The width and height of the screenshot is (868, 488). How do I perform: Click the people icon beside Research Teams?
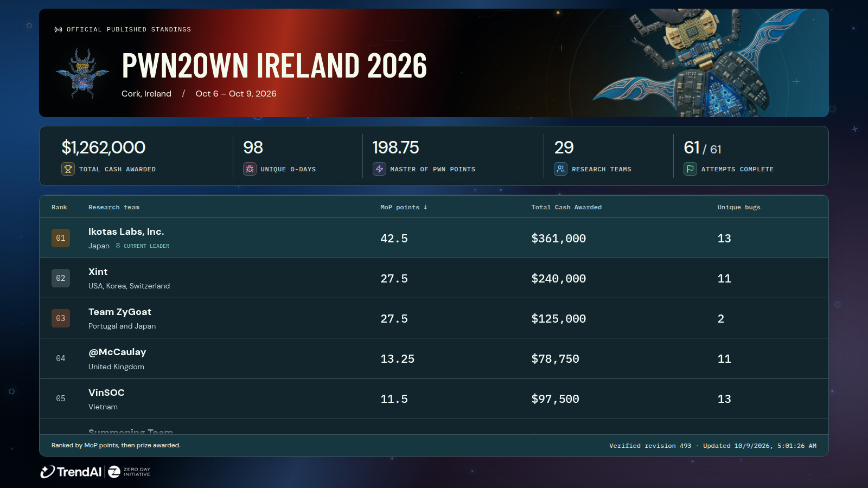[x=561, y=169]
